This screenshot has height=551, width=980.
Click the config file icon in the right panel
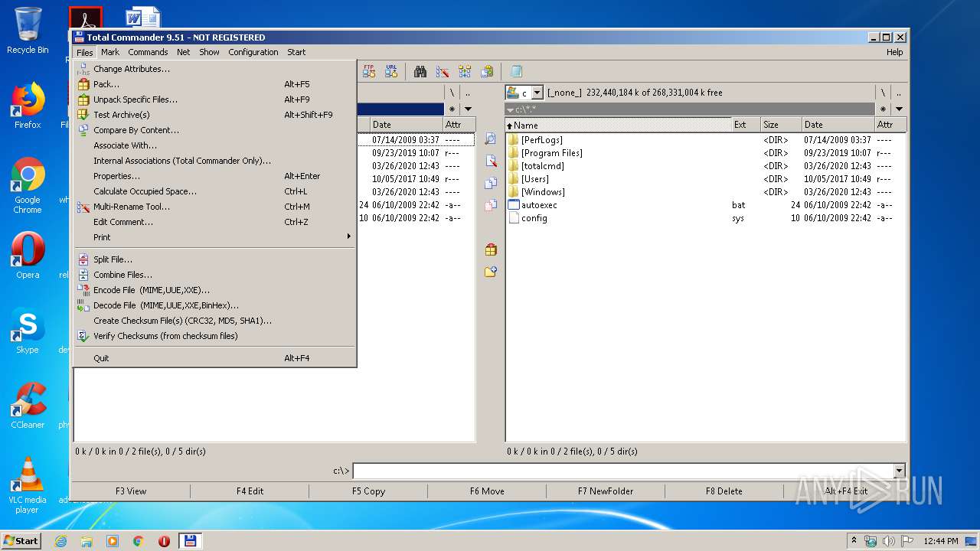point(514,218)
